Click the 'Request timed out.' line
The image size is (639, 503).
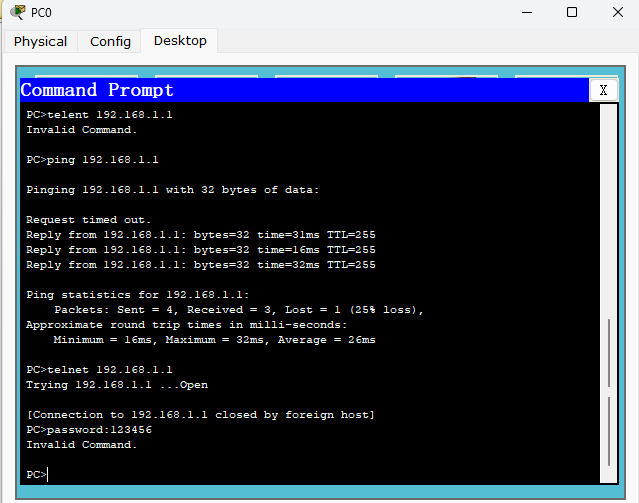88,220
